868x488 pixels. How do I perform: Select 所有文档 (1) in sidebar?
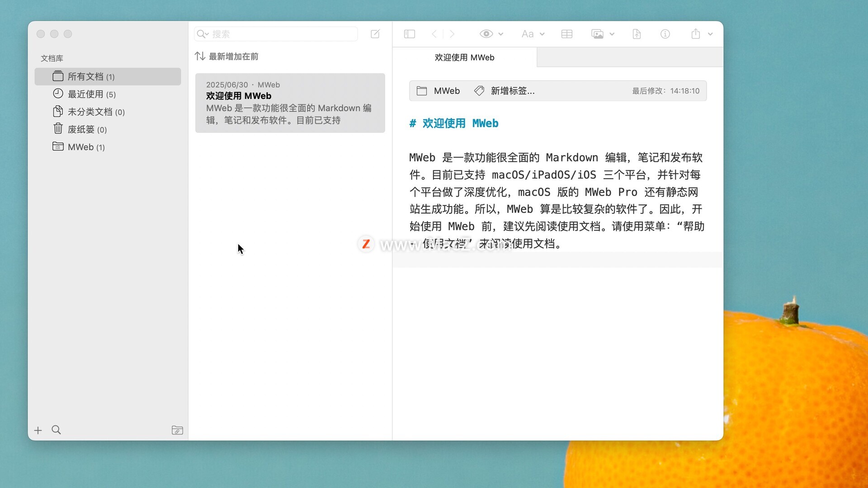pyautogui.click(x=108, y=77)
